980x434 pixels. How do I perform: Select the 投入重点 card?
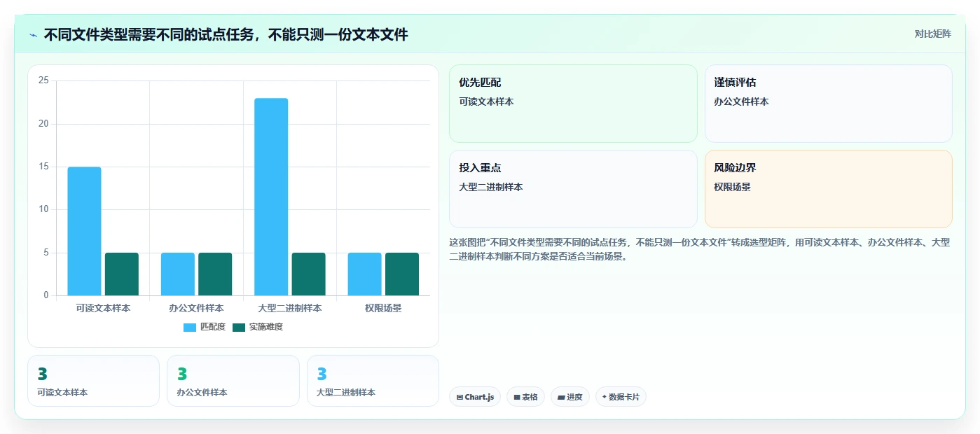pos(573,189)
